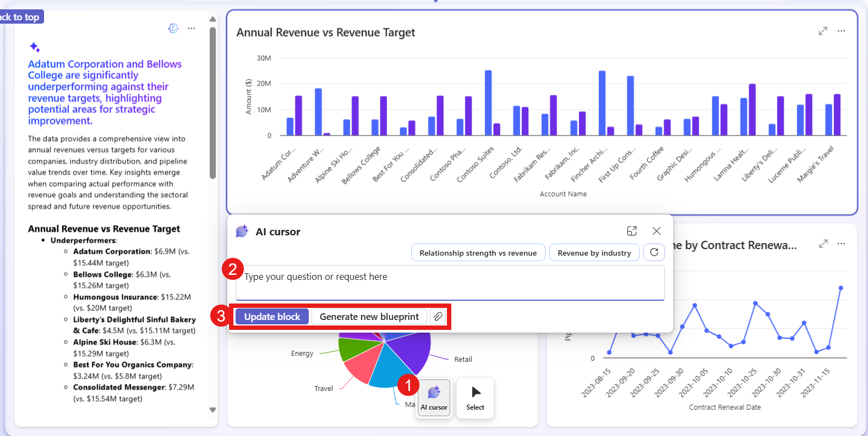Attach a file with the paperclip icon

(438, 317)
